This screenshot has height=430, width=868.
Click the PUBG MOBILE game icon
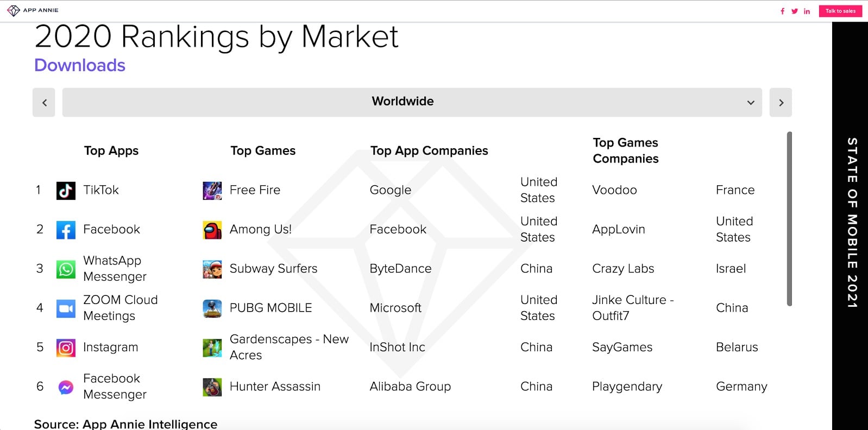[x=212, y=308]
